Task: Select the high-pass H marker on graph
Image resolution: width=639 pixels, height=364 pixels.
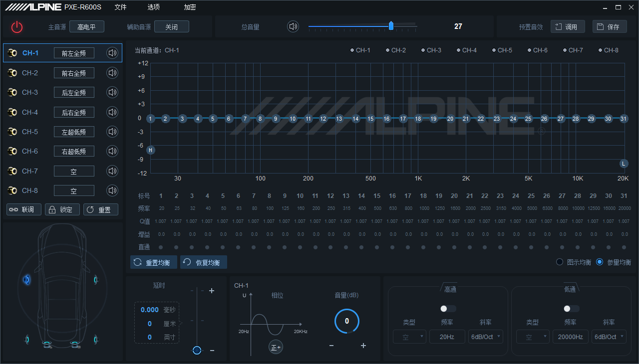Action: 151,150
